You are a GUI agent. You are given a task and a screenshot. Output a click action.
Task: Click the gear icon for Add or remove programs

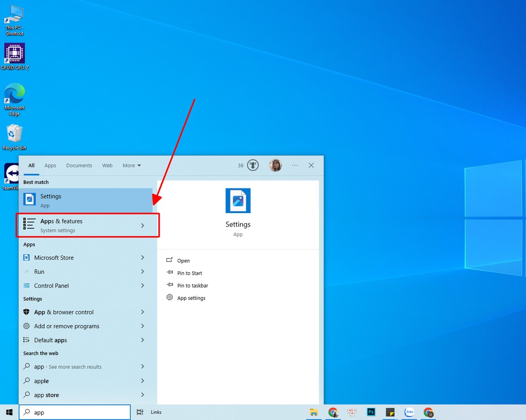27,326
